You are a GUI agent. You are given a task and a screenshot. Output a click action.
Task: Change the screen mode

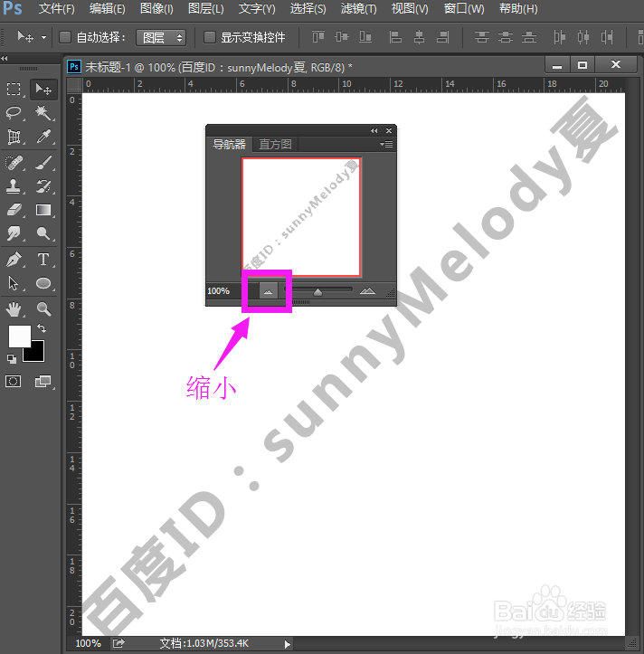point(43,381)
